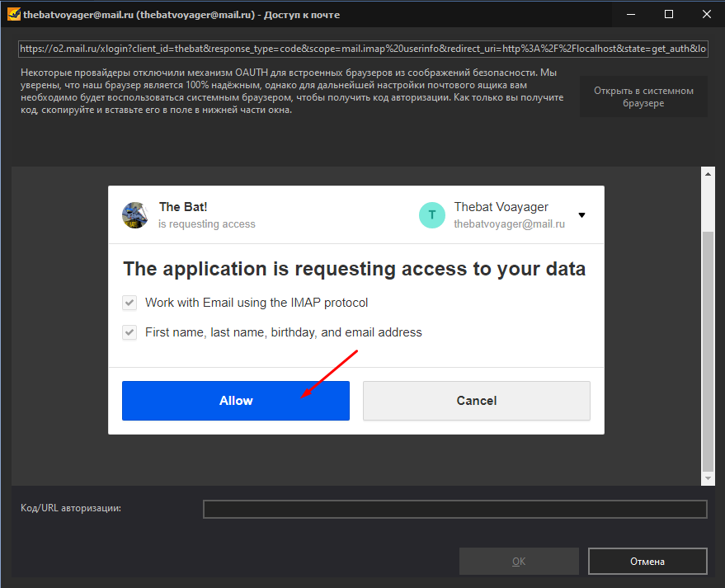
Task: Click The Bat! application avatar icon
Action: (135, 215)
